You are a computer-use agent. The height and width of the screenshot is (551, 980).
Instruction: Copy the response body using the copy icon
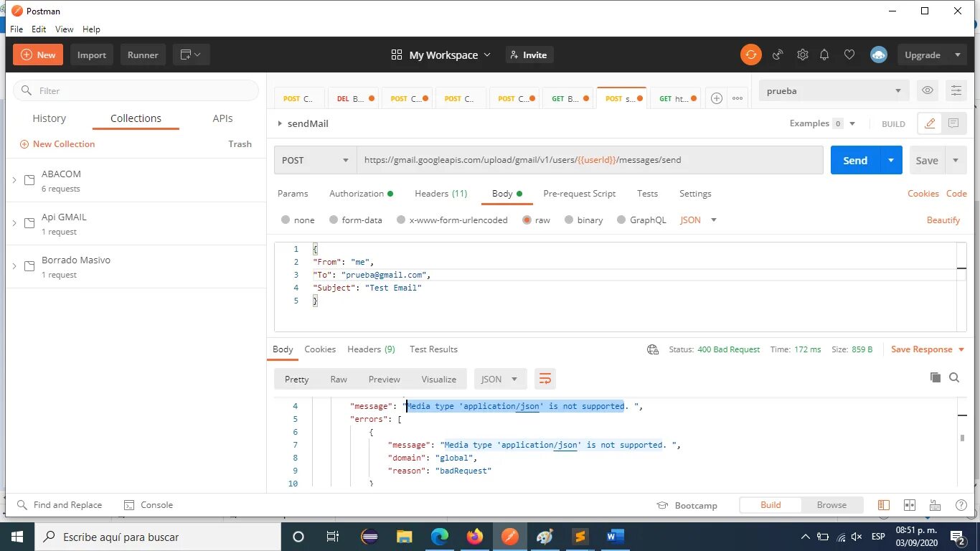point(935,377)
